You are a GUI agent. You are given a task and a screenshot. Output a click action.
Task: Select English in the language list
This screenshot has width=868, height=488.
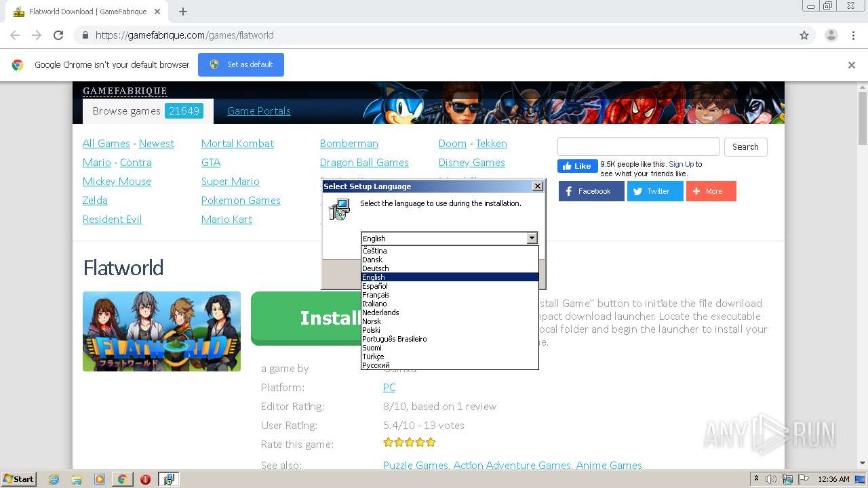tap(450, 277)
